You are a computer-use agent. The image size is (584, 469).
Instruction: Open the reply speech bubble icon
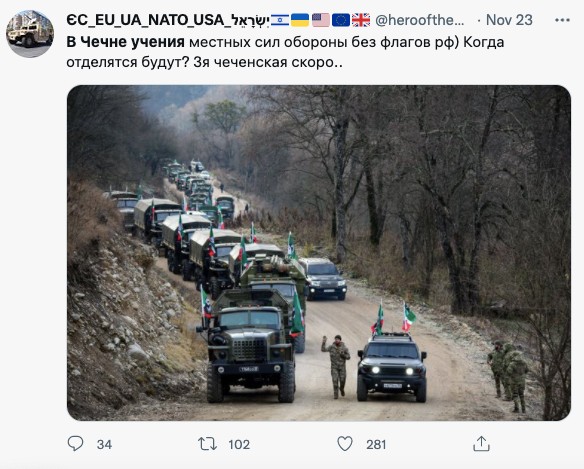75,444
